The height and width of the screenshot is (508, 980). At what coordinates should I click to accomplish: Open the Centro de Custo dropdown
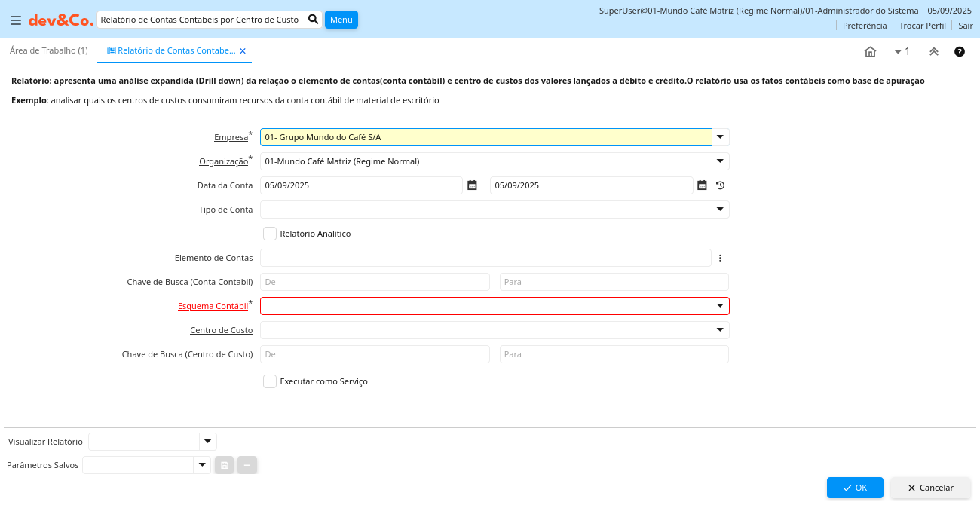720,330
